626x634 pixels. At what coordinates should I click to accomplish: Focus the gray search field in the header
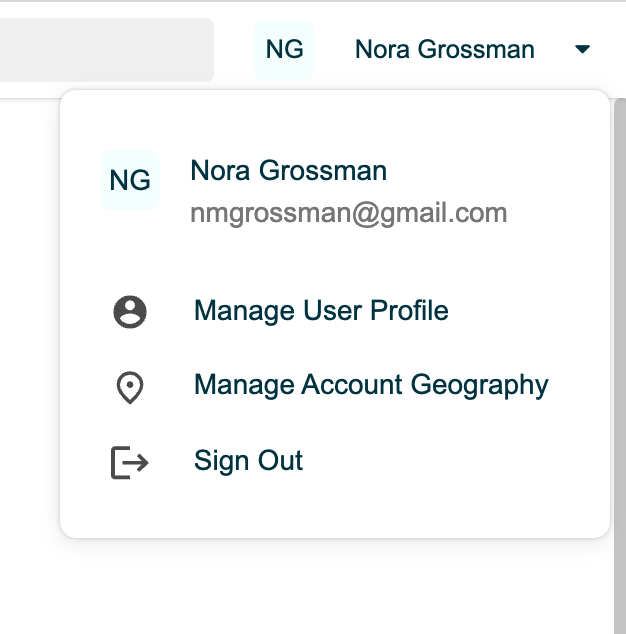coord(107,50)
